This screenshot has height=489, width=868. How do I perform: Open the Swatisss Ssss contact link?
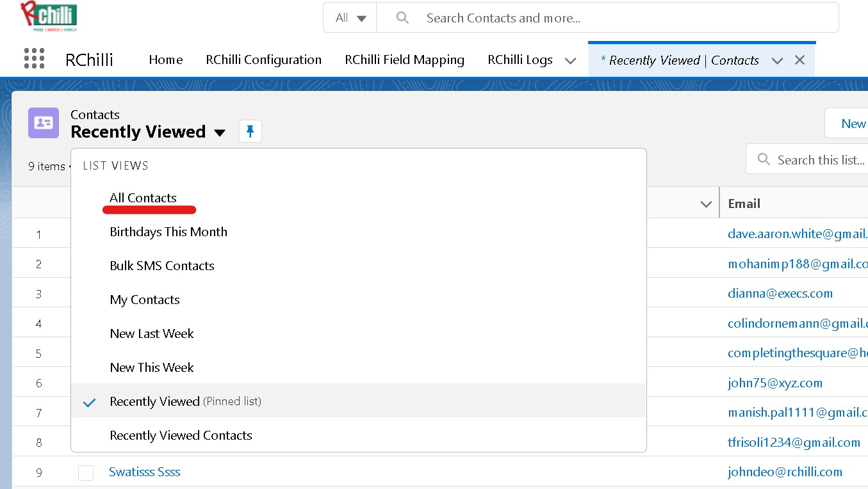point(144,472)
